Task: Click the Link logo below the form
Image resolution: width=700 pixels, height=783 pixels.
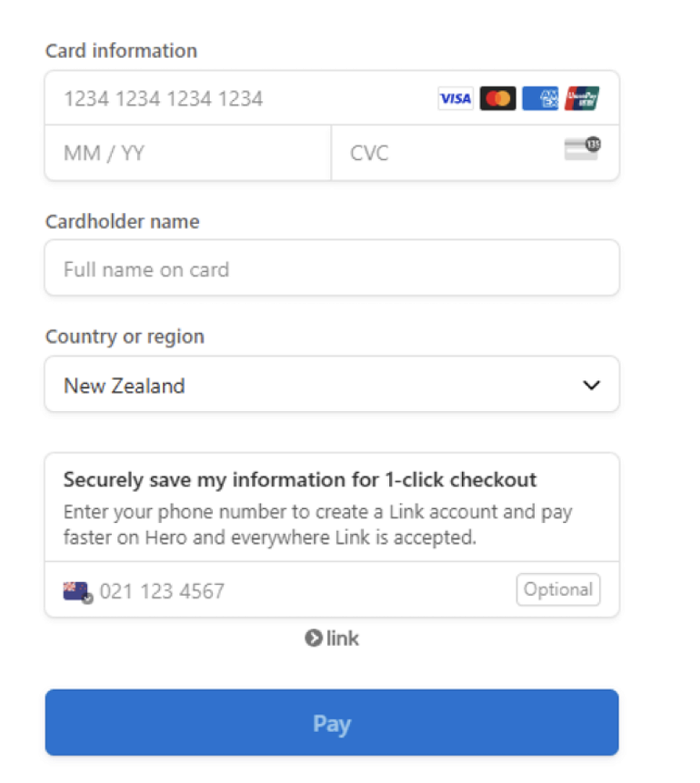Action: [332, 638]
